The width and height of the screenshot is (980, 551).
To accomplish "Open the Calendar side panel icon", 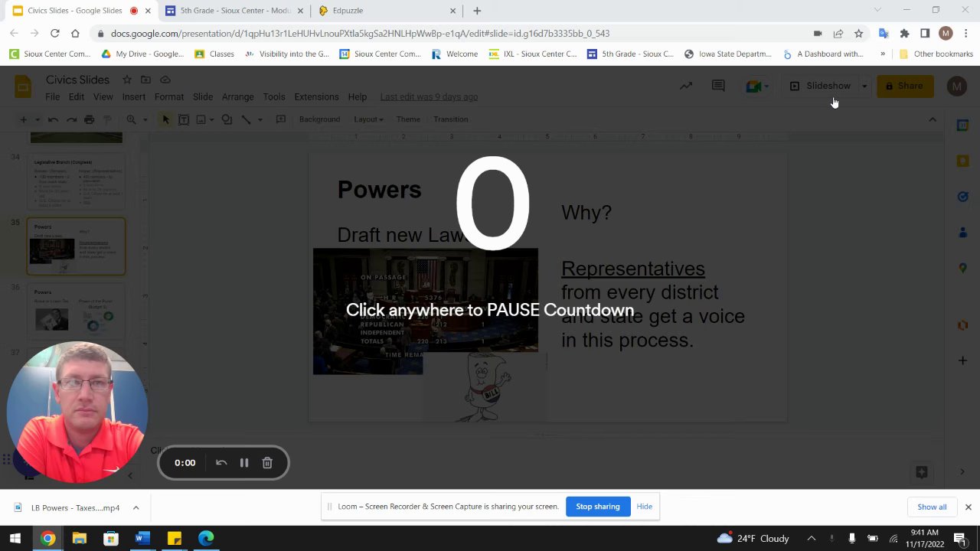I will 962,125.
